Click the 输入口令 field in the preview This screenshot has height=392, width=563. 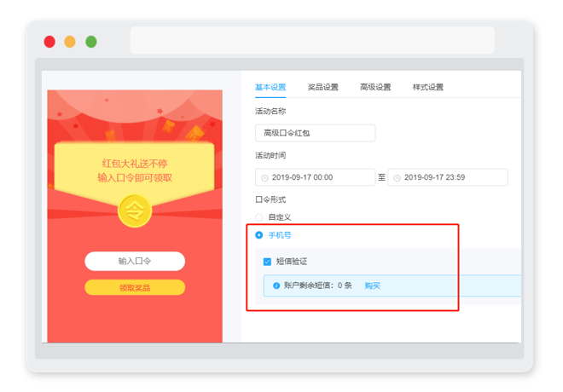(135, 261)
